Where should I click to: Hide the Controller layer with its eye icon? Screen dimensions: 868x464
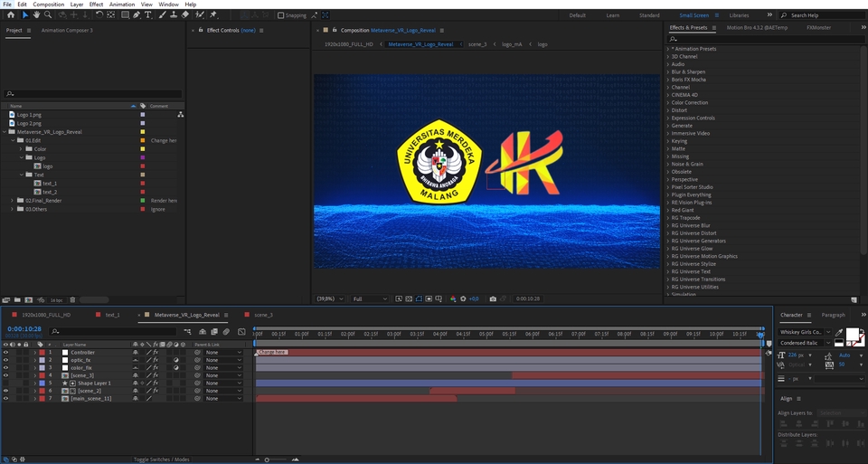click(6, 352)
